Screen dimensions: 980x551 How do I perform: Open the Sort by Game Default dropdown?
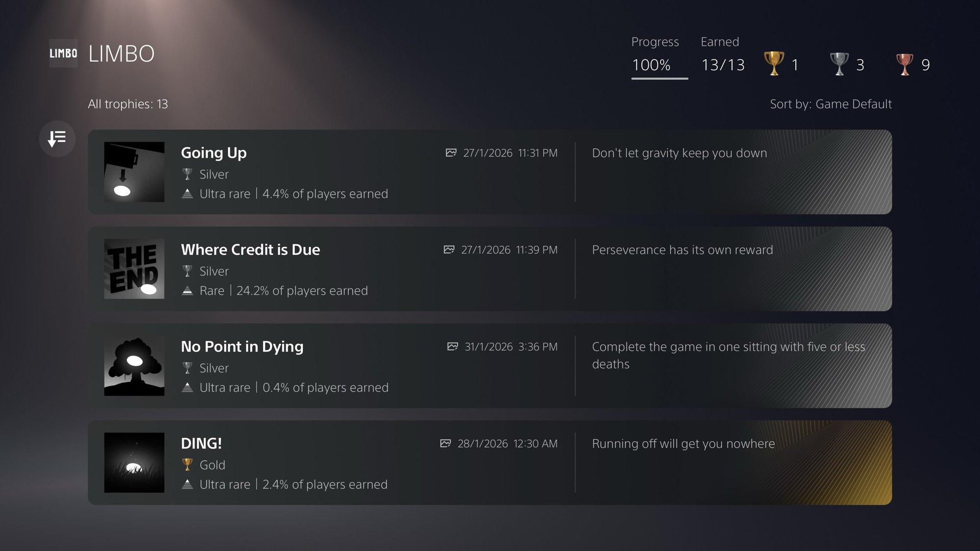831,104
